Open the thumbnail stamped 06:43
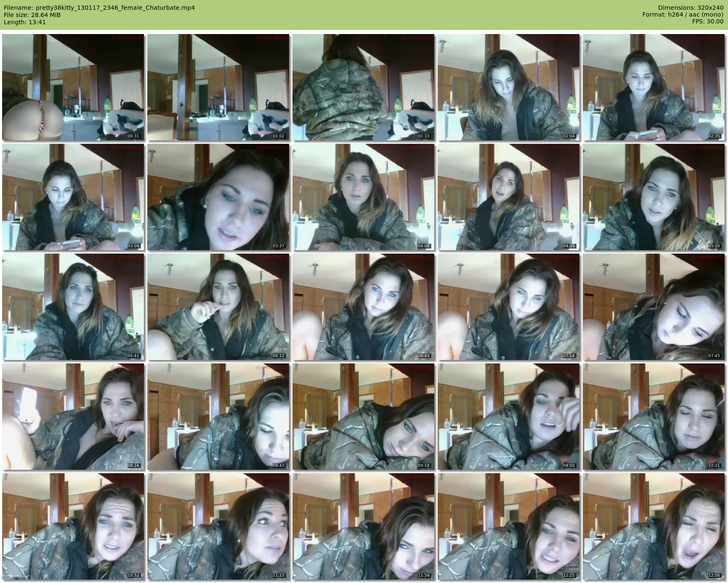 (x=364, y=307)
